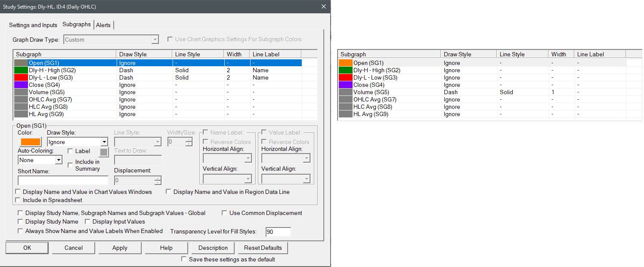The image size is (644, 267).
Task: Enable Use Common Displacement
Action: tap(225, 213)
